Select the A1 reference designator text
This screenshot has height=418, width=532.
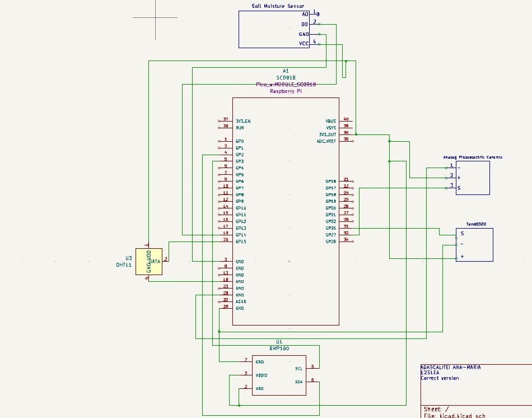(x=286, y=71)
